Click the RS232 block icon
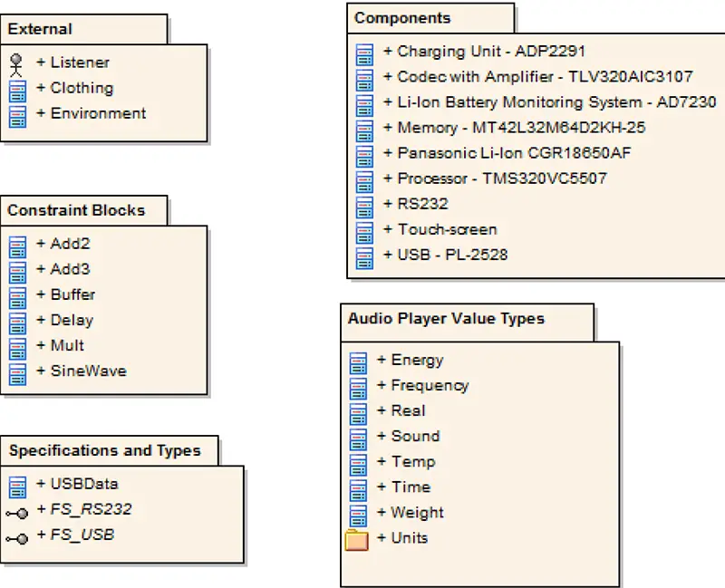 (364, 207)
